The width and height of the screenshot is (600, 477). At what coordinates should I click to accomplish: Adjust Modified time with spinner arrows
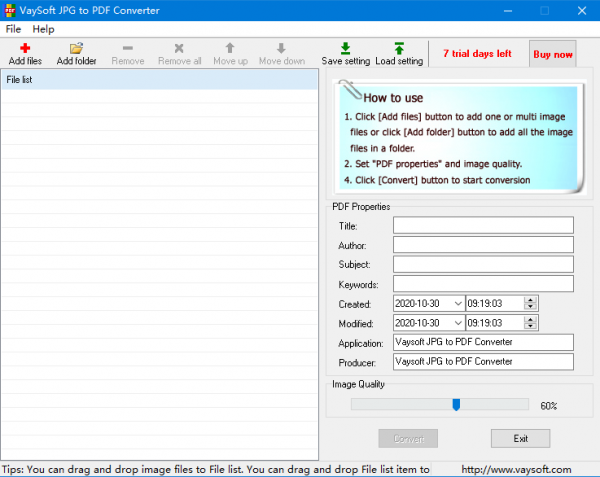pos(530,323)
